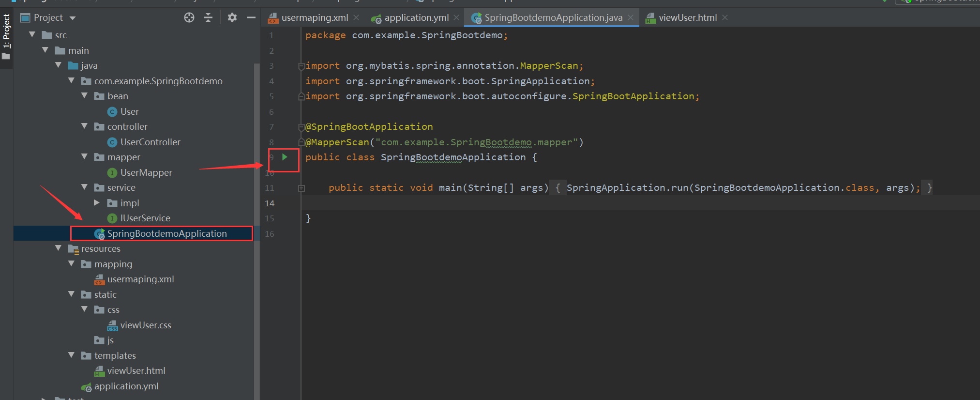Open UserController class

coord(150,142)
